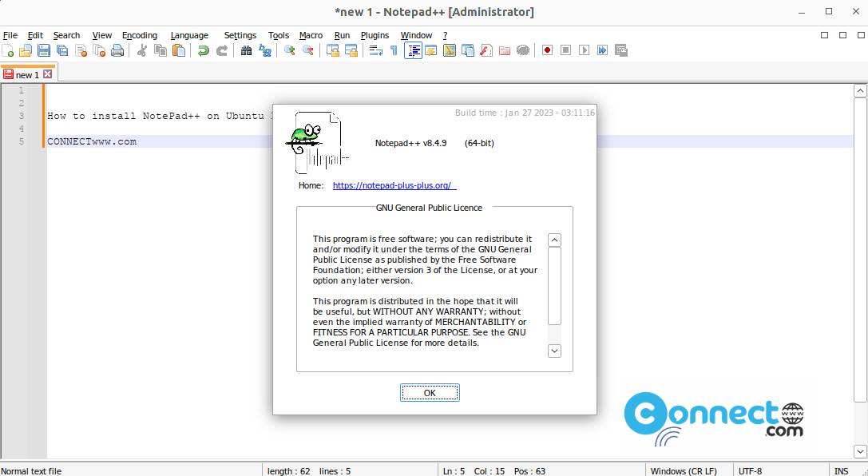Stop macro recording

tap(565, 51)
